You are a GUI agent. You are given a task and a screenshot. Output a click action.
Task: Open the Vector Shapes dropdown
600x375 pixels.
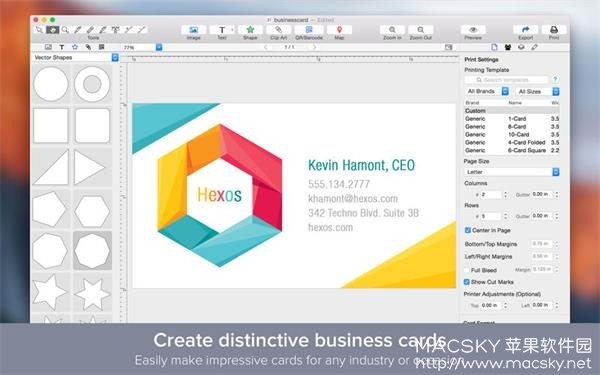(75, 57)
